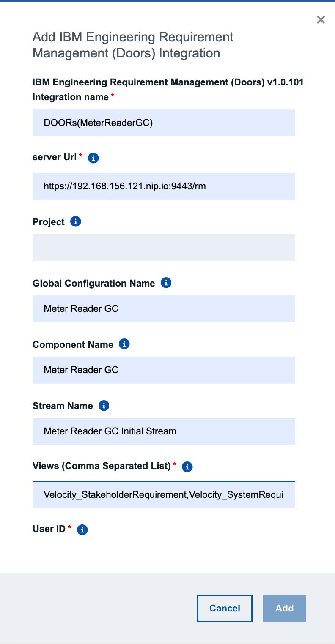Screen dimensions: 335x644
Task: Click the info icon next to server Url
Action: click(x=93, y=158)
